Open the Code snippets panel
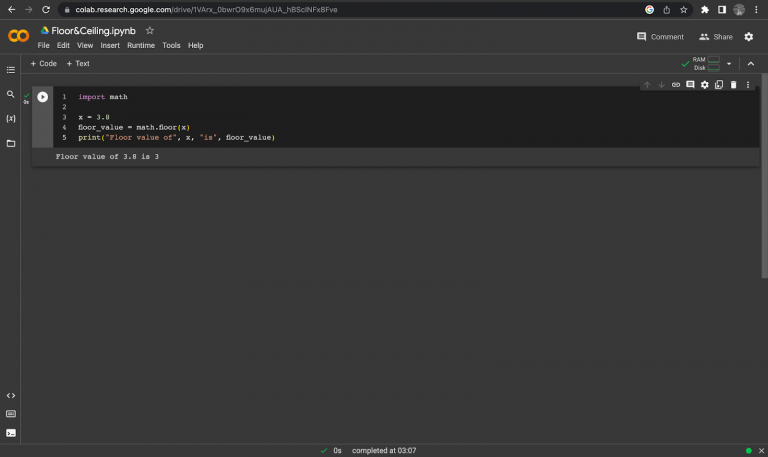Screen dimensions: 768x457 [x=11, y=395]
